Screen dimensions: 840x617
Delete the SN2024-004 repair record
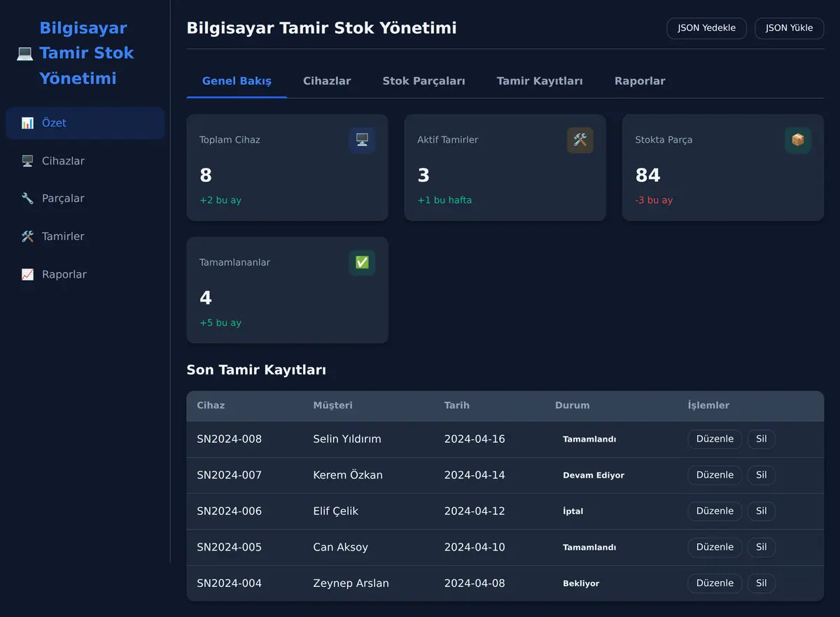761,583
